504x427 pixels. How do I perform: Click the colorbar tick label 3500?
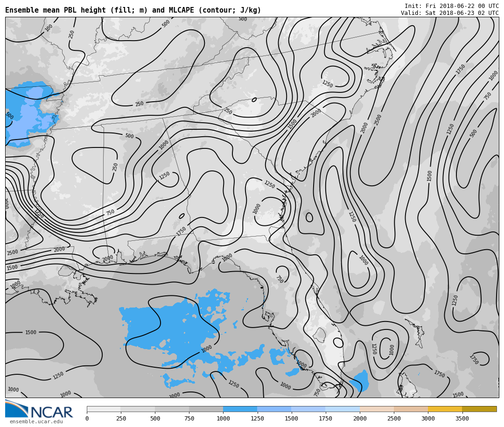(462, 418)
